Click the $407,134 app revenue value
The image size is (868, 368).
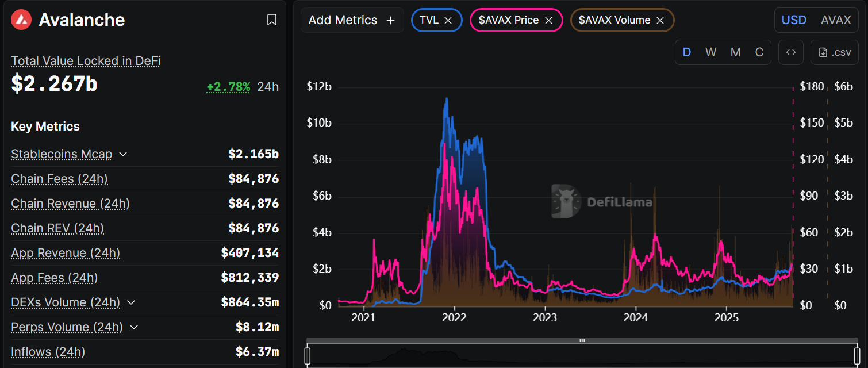coord(250,253)
